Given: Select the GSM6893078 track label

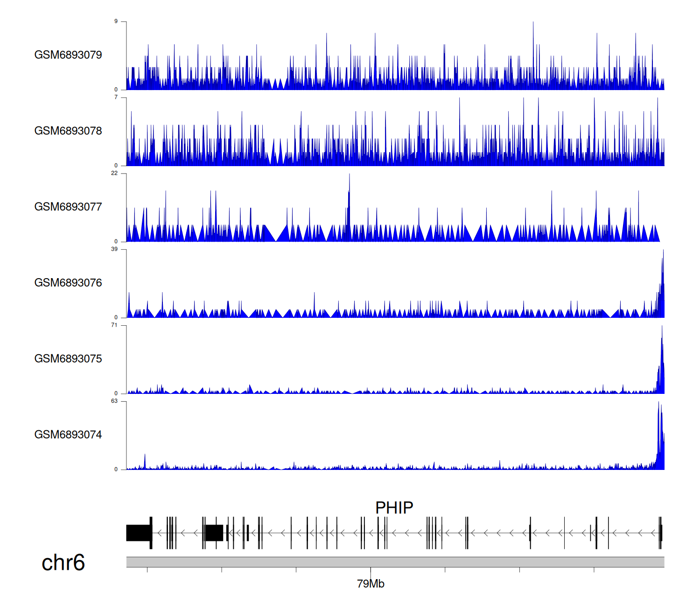Looking at the screenshot, I should (68, 131).
